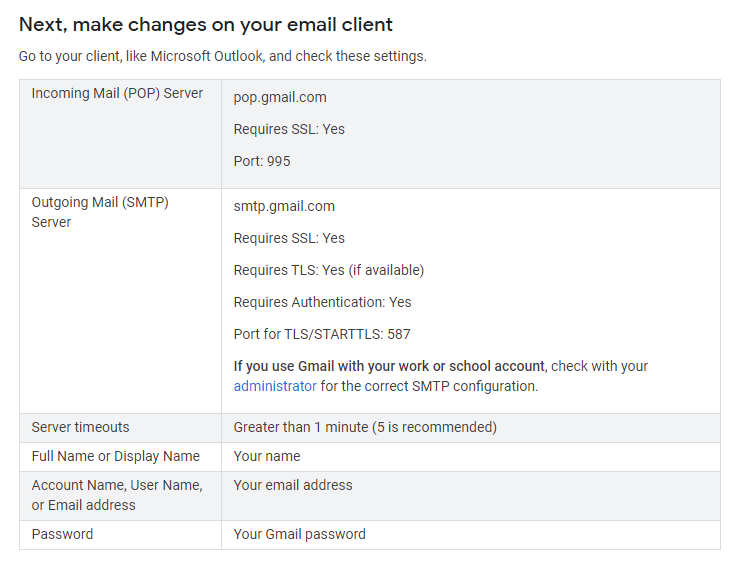This screenshot has width=739, height=567.
Task: Click 'Requires SSL: Yes' under POP server
Action: pyautogui.click(x=289, y=129)
